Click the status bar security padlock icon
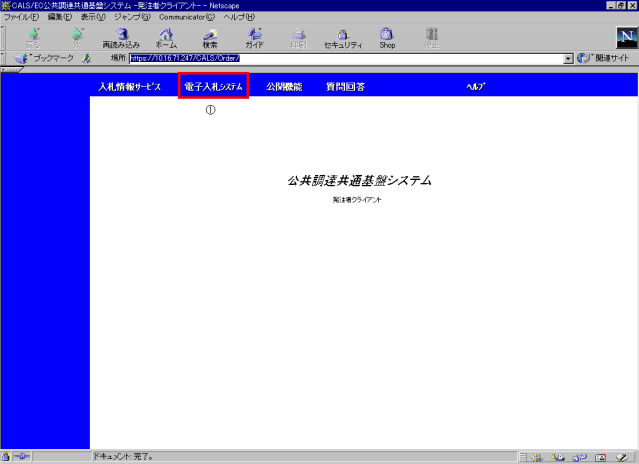 [5, 457]
